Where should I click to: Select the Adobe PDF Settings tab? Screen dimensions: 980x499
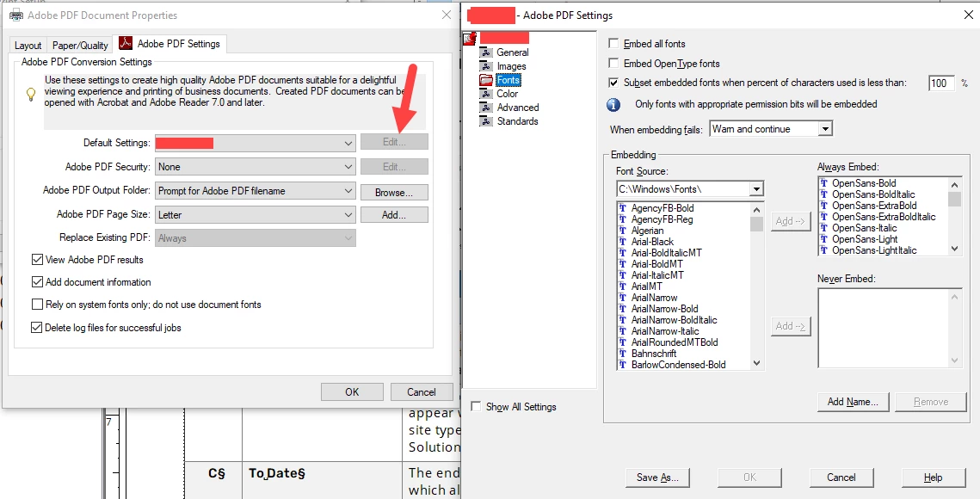click(x=170, y=44)
